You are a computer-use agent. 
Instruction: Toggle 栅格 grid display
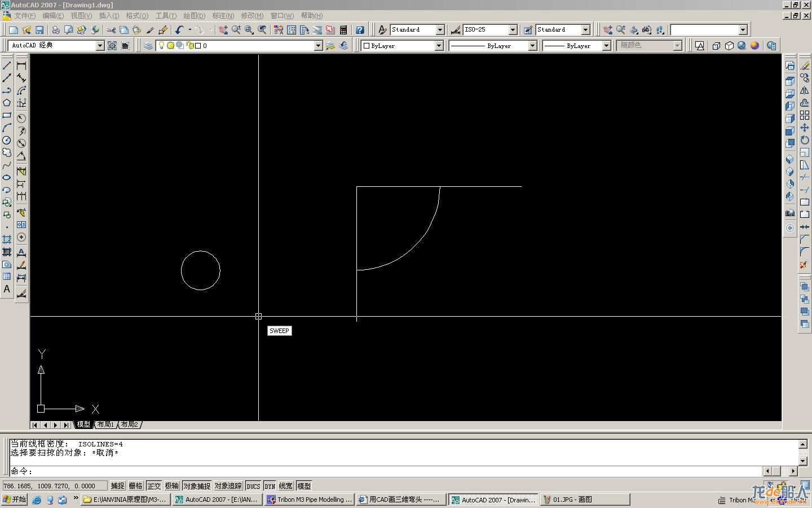point(136,486)
